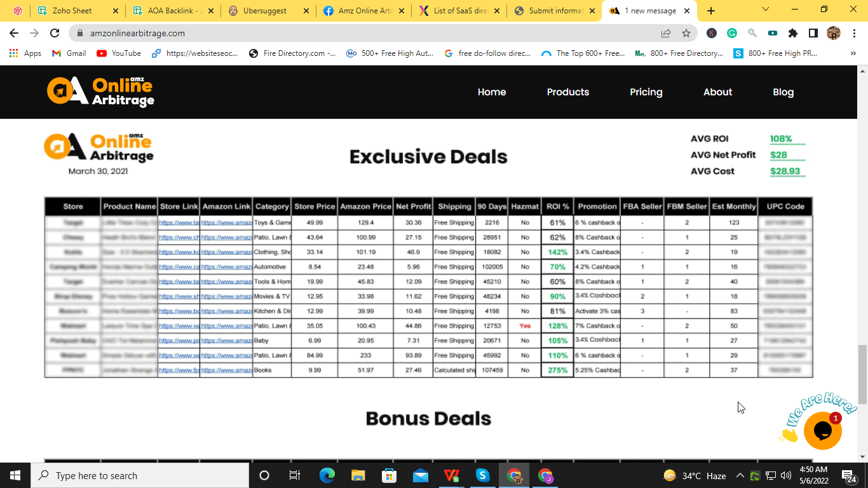Click the Windows taskbar search box
This screenshot has width=868, height=488.
(140, 475)
